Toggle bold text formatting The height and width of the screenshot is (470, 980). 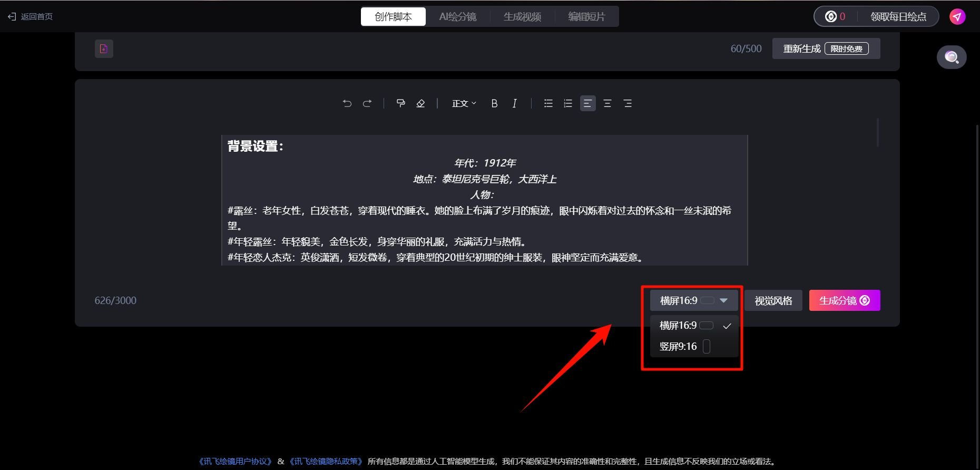click(x=494, y=103)
